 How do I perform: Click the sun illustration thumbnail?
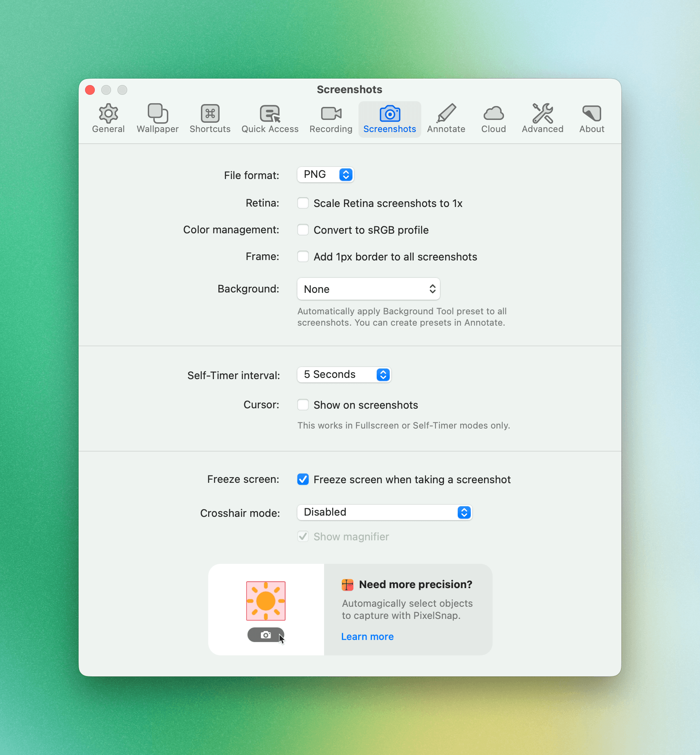click(266, 601)
